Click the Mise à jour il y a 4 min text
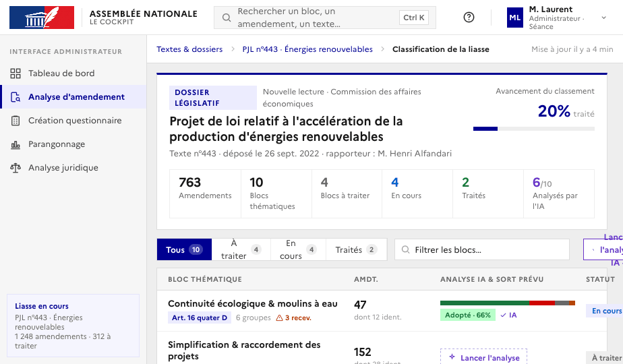 (x=572, y=49)
